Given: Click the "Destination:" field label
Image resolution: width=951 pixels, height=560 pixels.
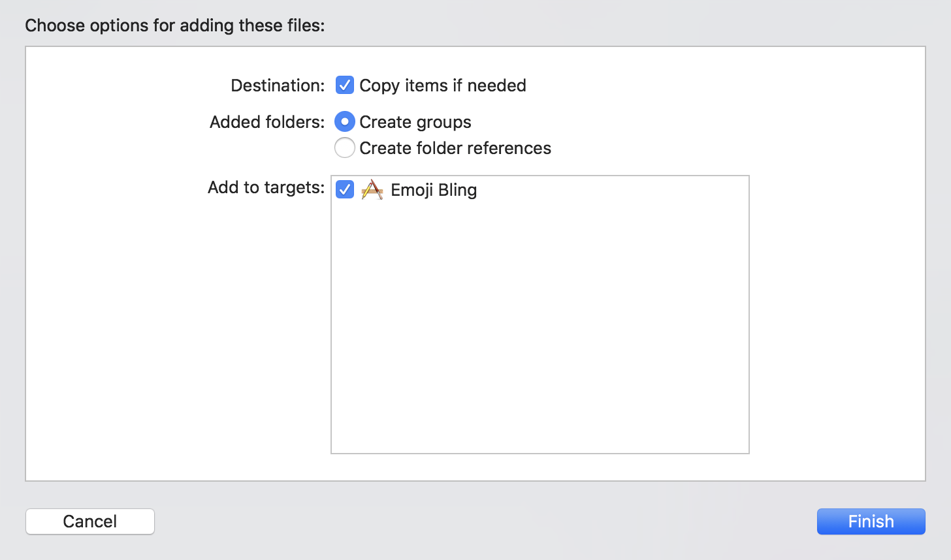Looking at the screenshot, I should coord(278,86).
